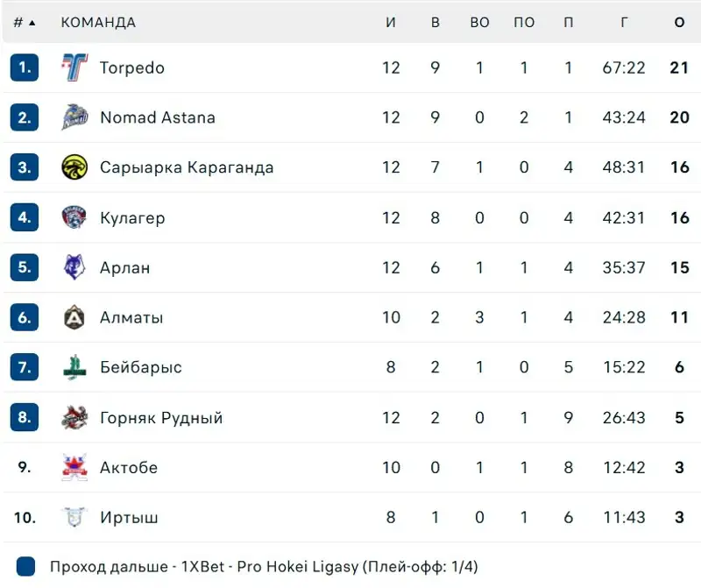
Task: Click the rank 1 position badge
Action: tap(25, 67)
